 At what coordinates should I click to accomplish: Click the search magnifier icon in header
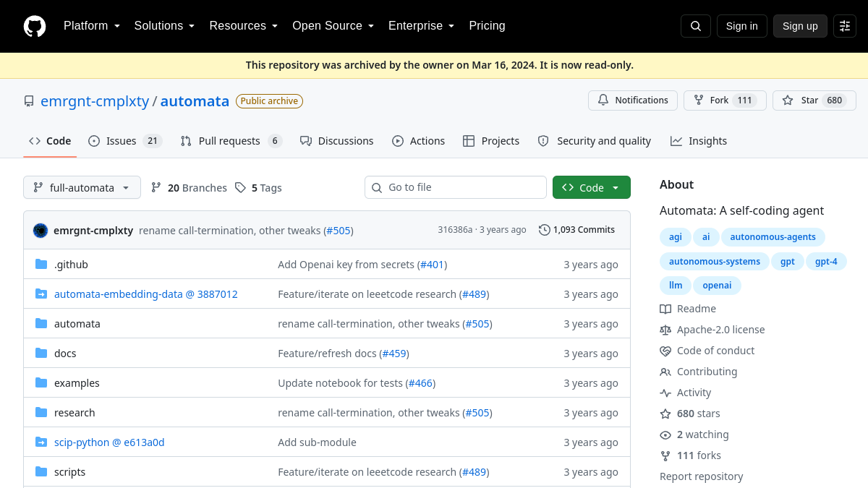point(696,26)
